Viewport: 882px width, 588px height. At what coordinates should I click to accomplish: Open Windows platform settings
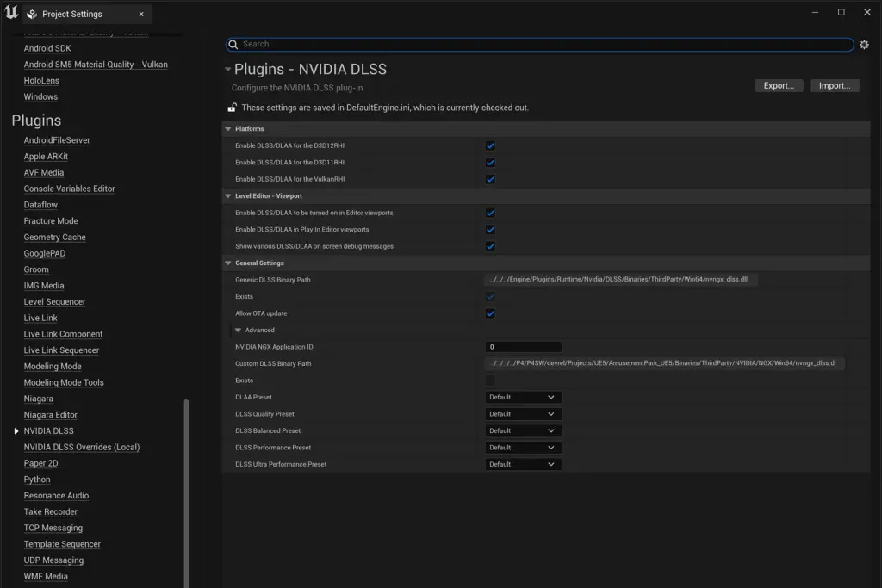pos(40,96)
